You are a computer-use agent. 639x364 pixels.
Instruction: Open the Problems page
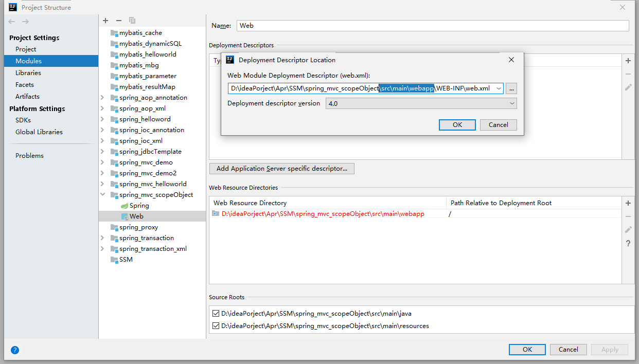point(29,156)
